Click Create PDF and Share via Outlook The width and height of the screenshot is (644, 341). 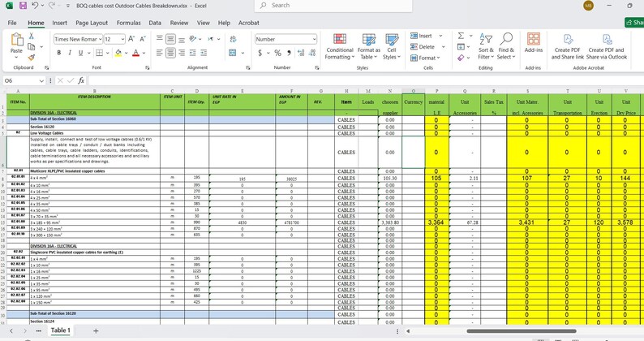(607, 46)
